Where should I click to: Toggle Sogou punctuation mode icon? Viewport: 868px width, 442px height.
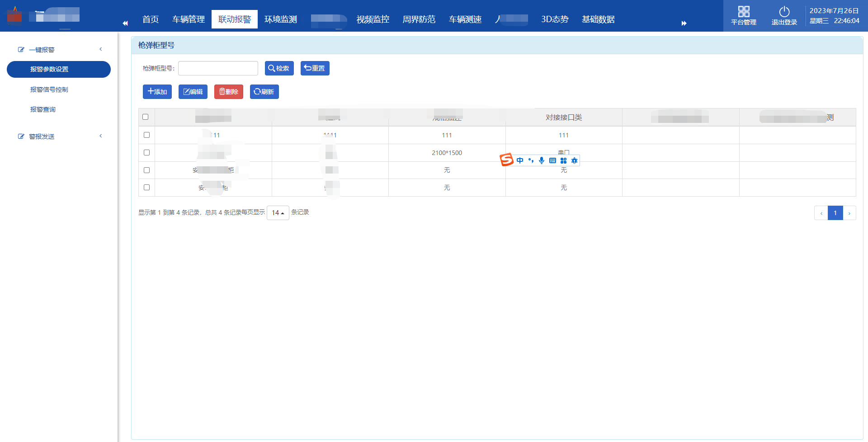pyautogui.click(x=531, y=160)
